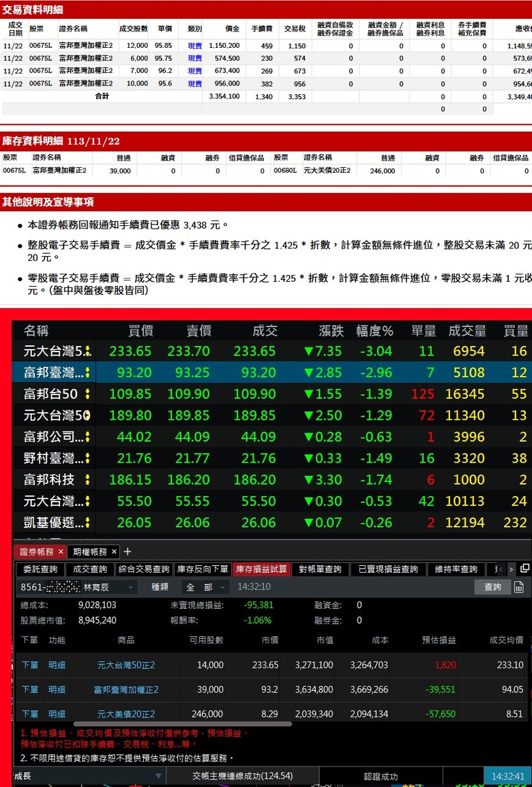Open the account selector 8561 林育辰
The width and height of the screenshot is (532, 787).
coord(77,587)
